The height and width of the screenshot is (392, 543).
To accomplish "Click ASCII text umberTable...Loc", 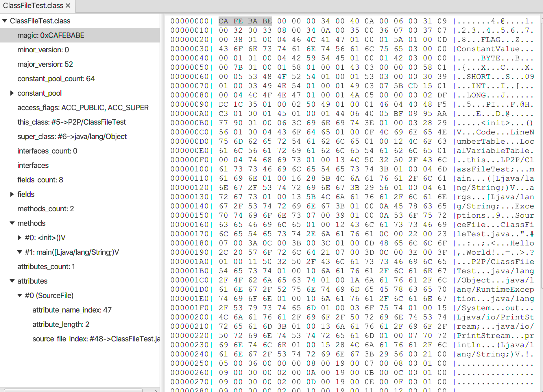I will tap(495, 141).
